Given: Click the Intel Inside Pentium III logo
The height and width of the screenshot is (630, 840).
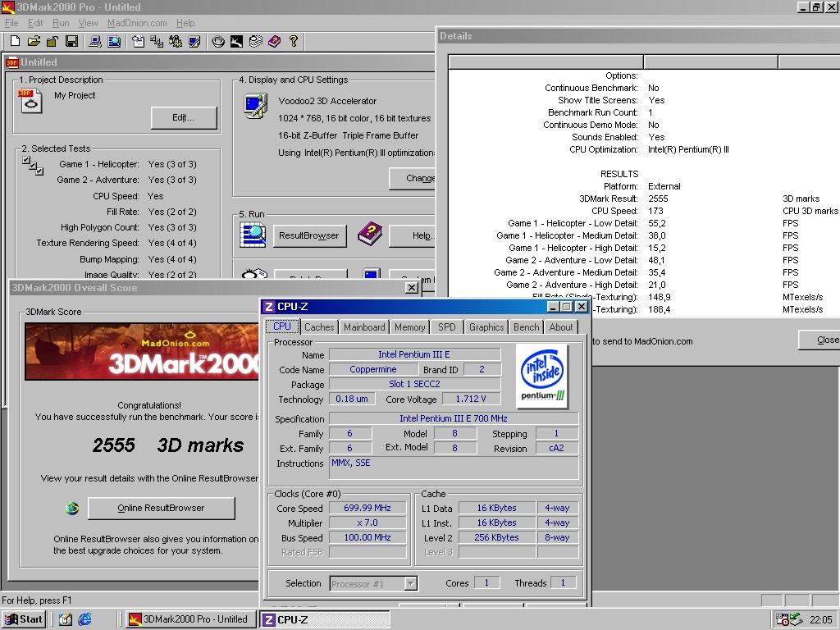Looking at the screenshot, I should pyautogui.click(x=542, y=377).
